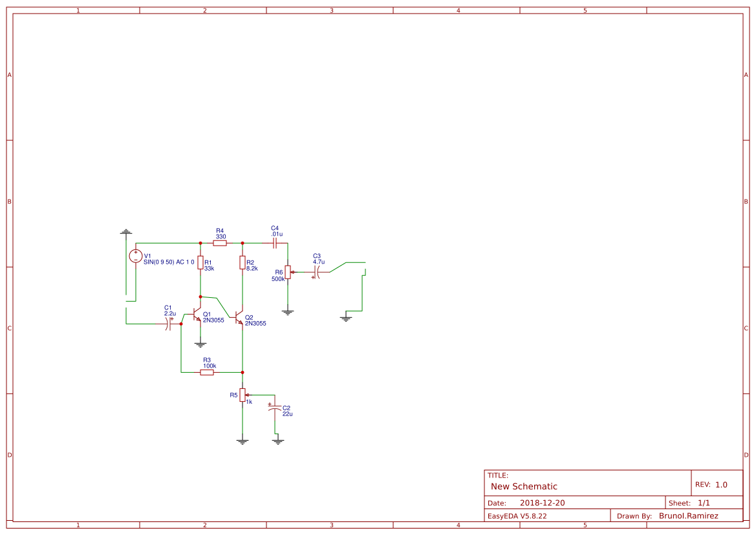Click the C1 2.2u coupling capacitor symbol
Screen dimensions: 756x535
169,324
